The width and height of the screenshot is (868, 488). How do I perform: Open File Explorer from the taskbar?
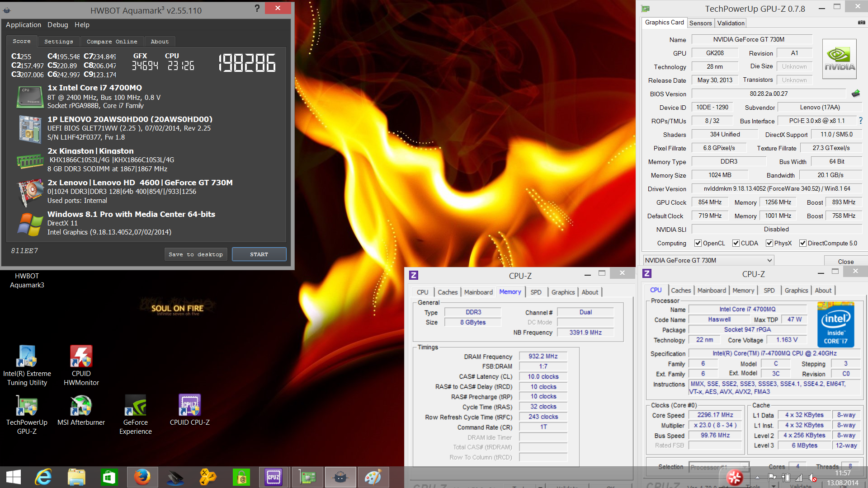pos(76,477)
